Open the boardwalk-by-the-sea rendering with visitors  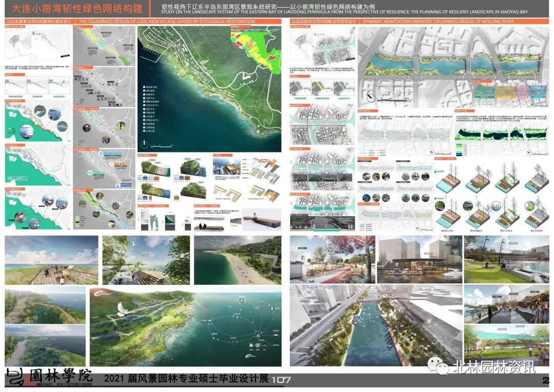pos(52,260)
